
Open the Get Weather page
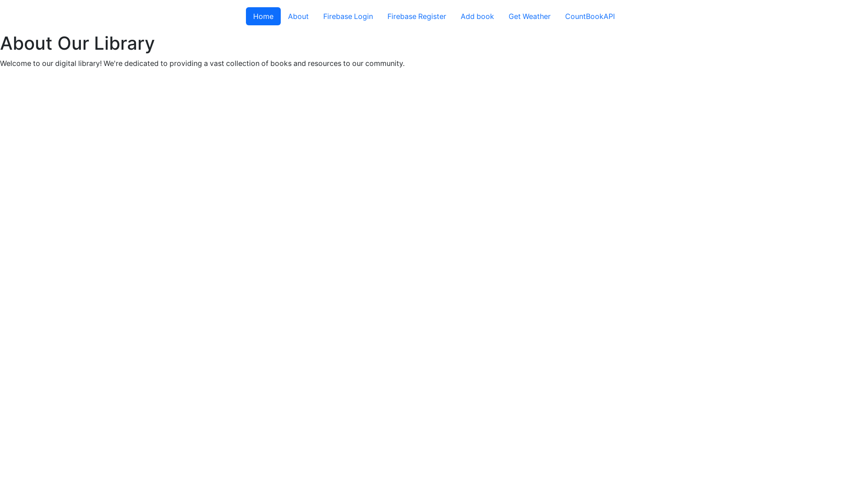(529, 16)
